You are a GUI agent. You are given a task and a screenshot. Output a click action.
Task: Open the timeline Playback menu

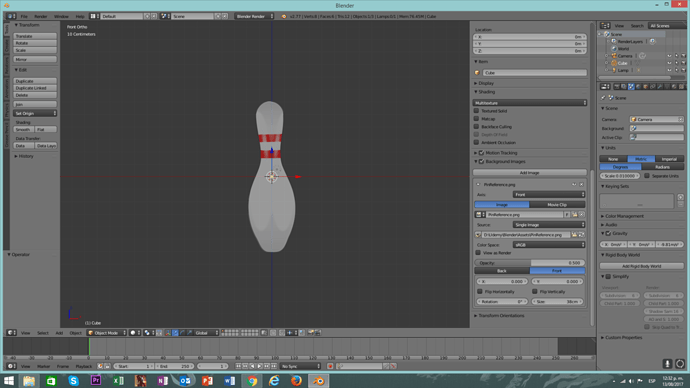coord(84,366)
